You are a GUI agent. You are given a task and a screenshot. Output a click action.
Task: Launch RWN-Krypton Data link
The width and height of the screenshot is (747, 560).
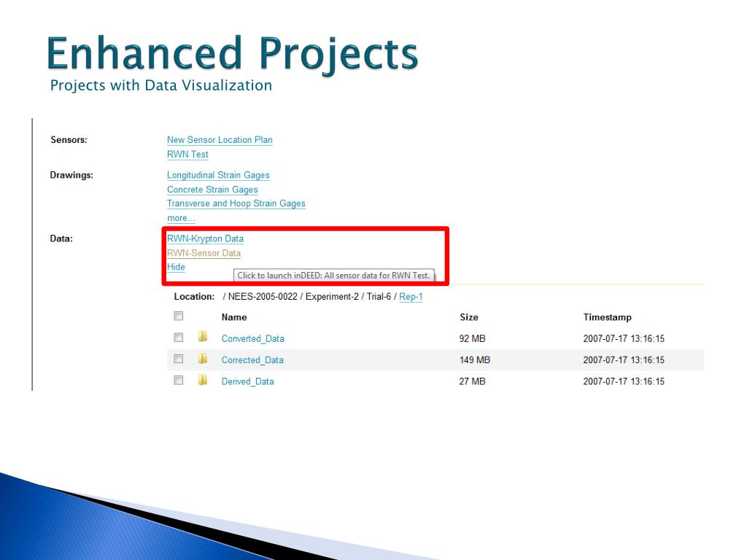click(205, 238)
